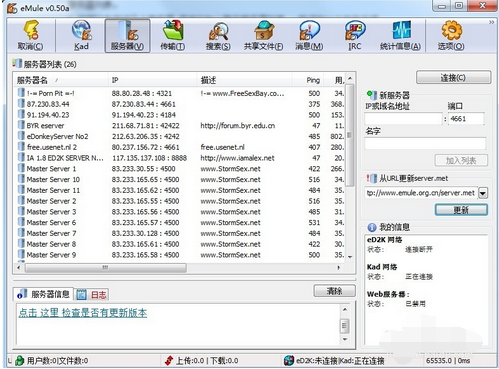Select the '!-= Porn Pit =-!' server row
Screen dimensions: 499x369
(180, 93)
